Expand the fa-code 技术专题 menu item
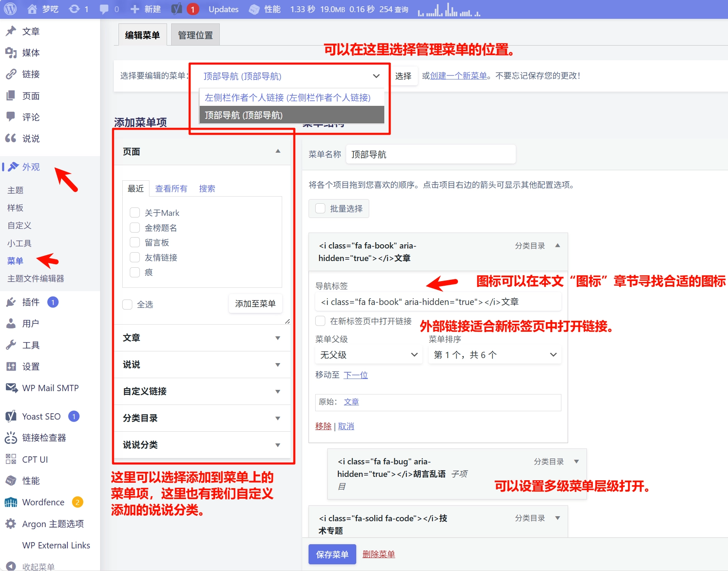728x571 pixels. click(x=558, y=518)
